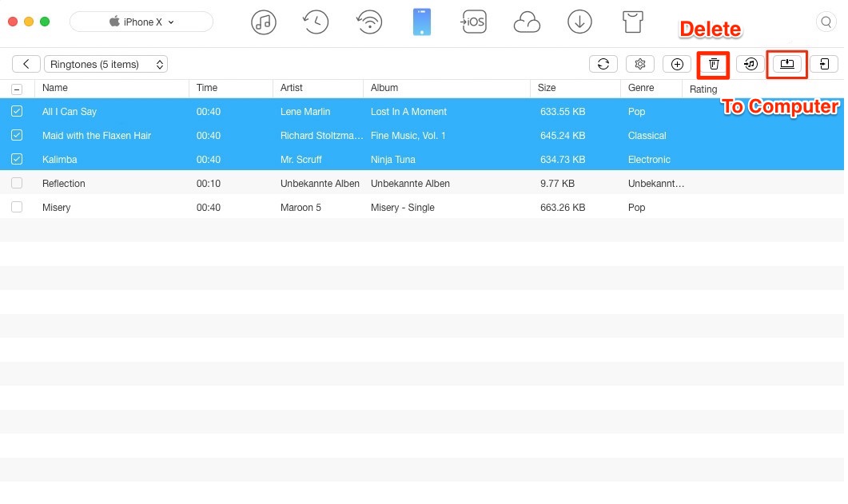Click the 9.77 KB size value
This screenshot has height=504, width=848.
pyautogui.click(x=557, y=184)
